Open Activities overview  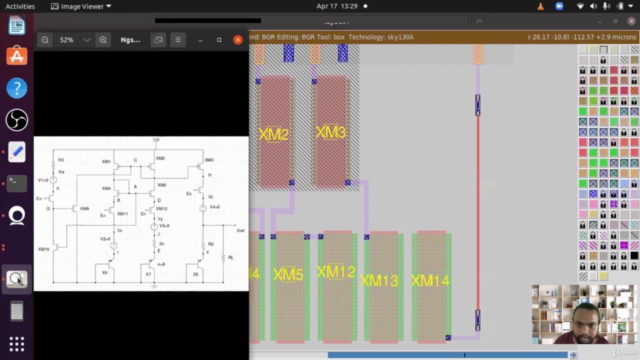pos(20,6)
